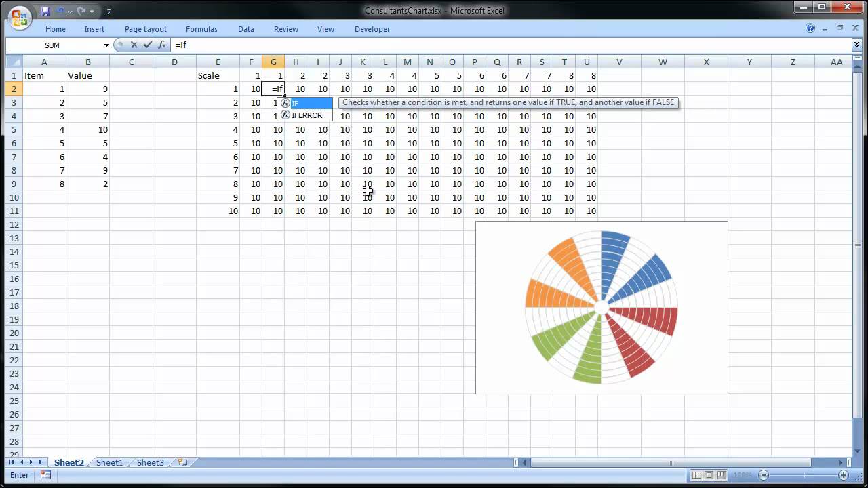Click the Insert Worksheet icon tab
868x488 pixels.
[x=182, y=462]
